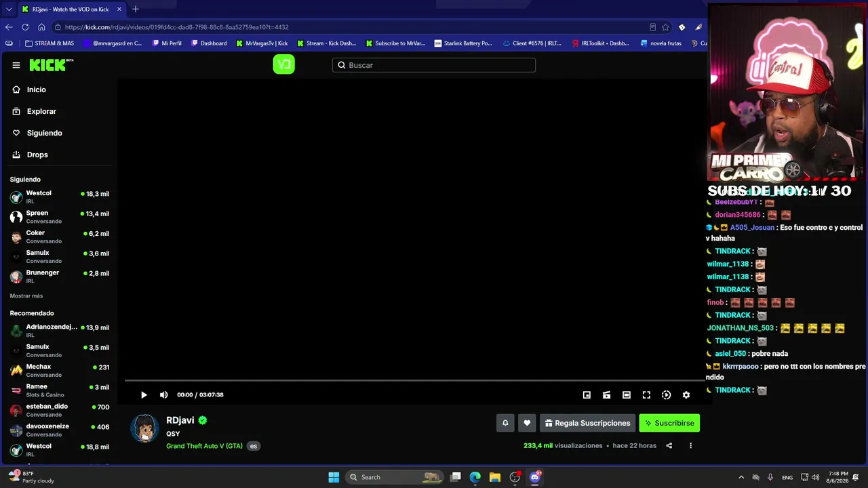Go to the Kick home logo
The width and height of the screenshot is (868, 488).
click(52, 65)
